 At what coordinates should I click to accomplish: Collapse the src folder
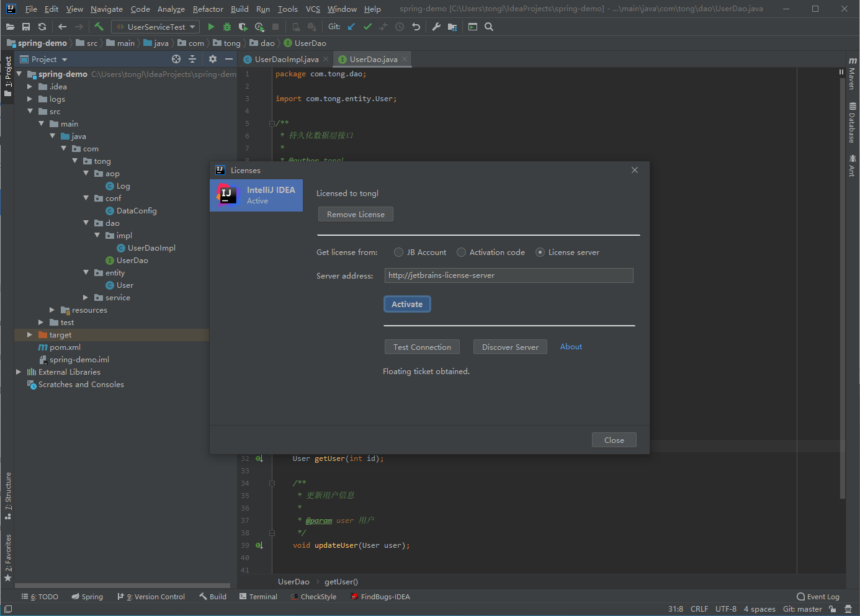point(30,111)
